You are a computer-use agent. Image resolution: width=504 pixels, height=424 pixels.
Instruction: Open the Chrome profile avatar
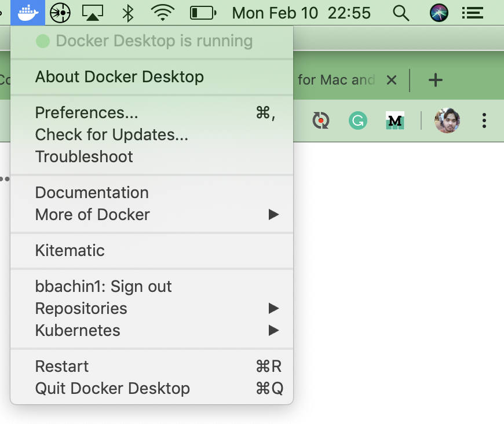447,120
